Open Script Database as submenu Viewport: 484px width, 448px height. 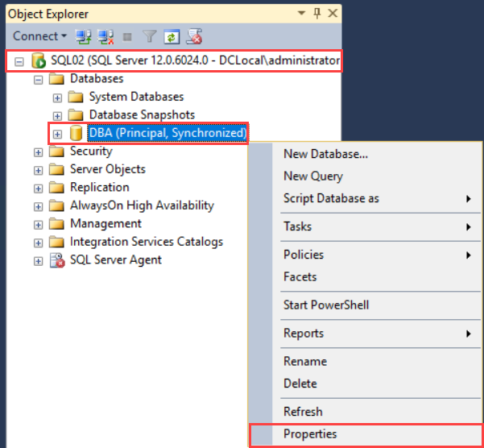click(x=365, y=198)
